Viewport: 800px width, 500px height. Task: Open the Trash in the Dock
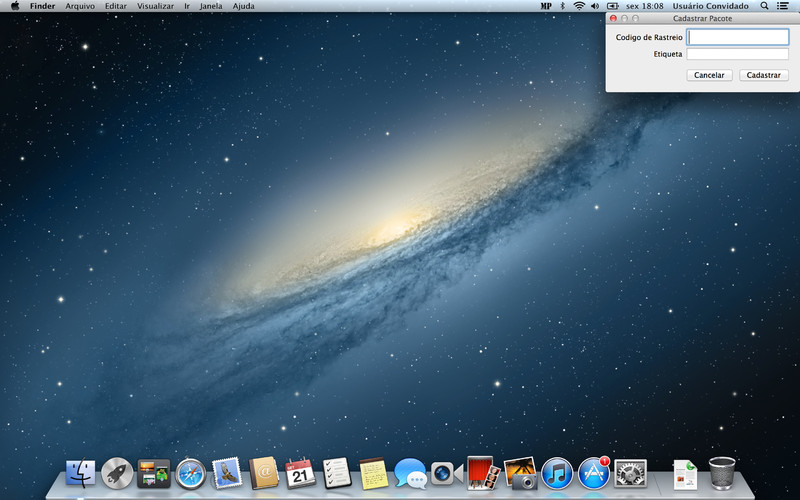point(722,473)
